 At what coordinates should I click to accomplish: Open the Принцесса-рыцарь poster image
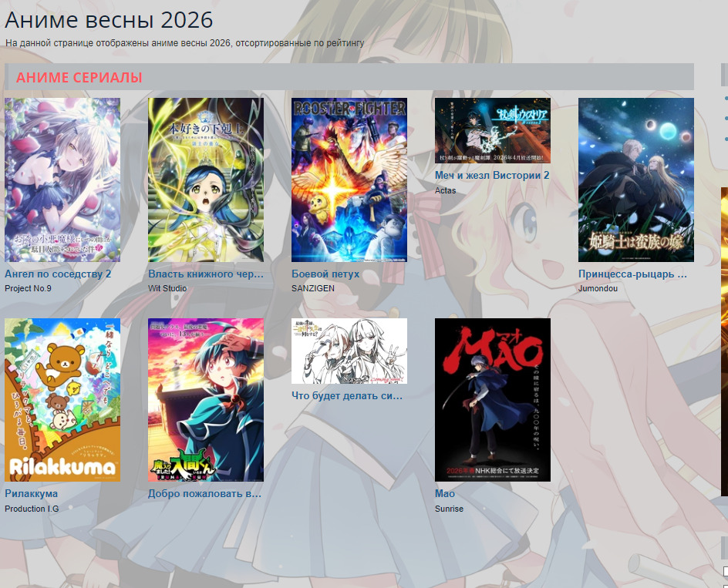636,180
